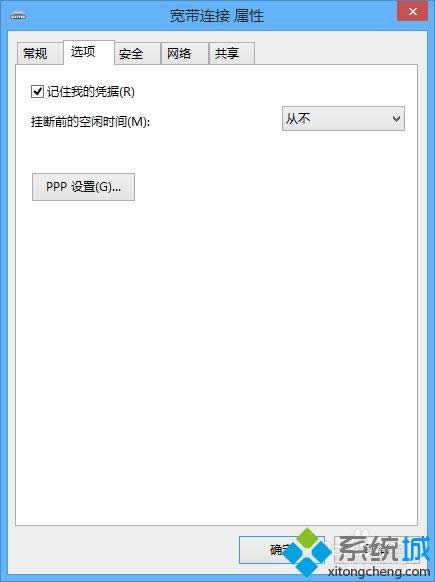Viewport: 435px width, 582px height.
Task: Confirm with the 确定 button
Action: [282, 550]
